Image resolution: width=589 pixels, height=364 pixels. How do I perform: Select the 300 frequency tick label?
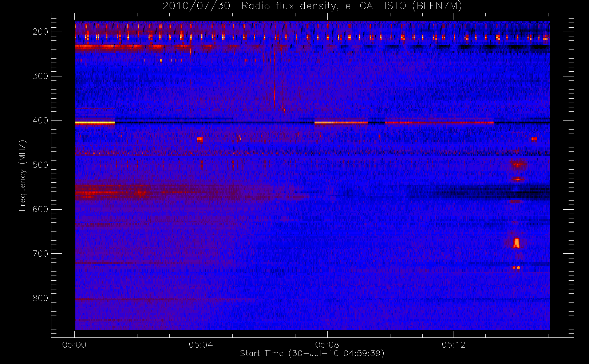40,76
